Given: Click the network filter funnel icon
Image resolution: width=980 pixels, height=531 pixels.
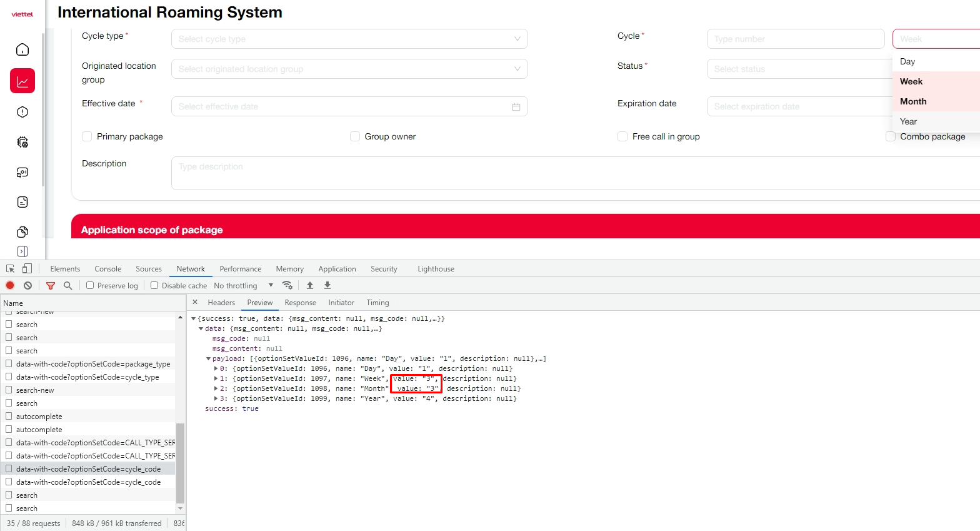Looking at the screenshot, I should [x=51, y=286].
